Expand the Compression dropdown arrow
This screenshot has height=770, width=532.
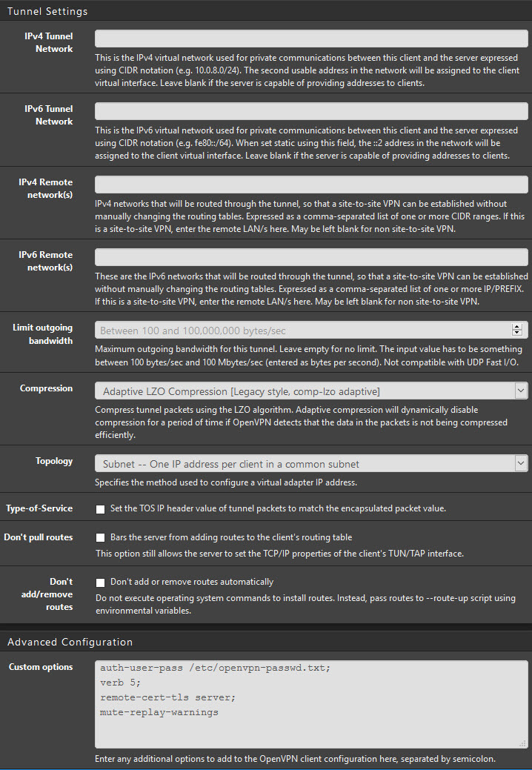pos(520,391)
